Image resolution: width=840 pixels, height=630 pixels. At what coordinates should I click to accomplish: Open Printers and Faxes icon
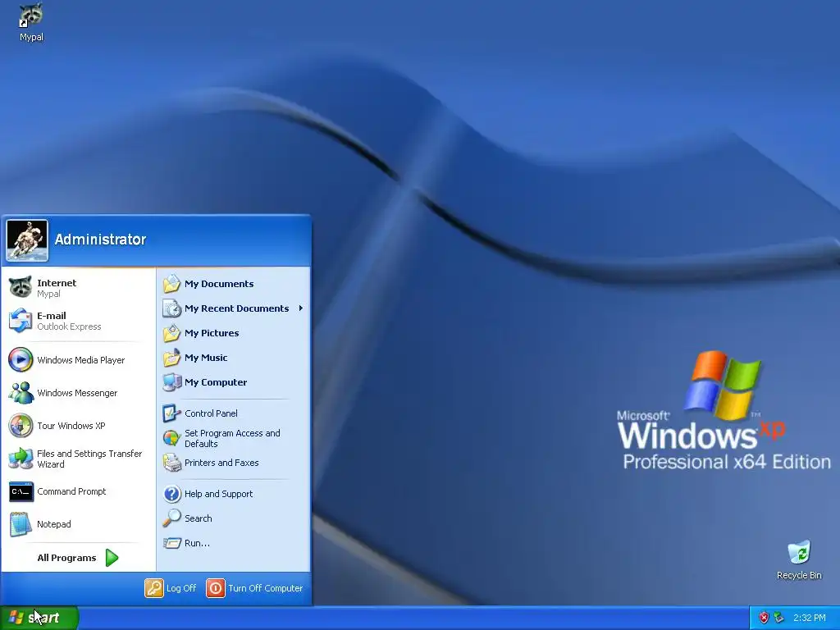[172, 463]
